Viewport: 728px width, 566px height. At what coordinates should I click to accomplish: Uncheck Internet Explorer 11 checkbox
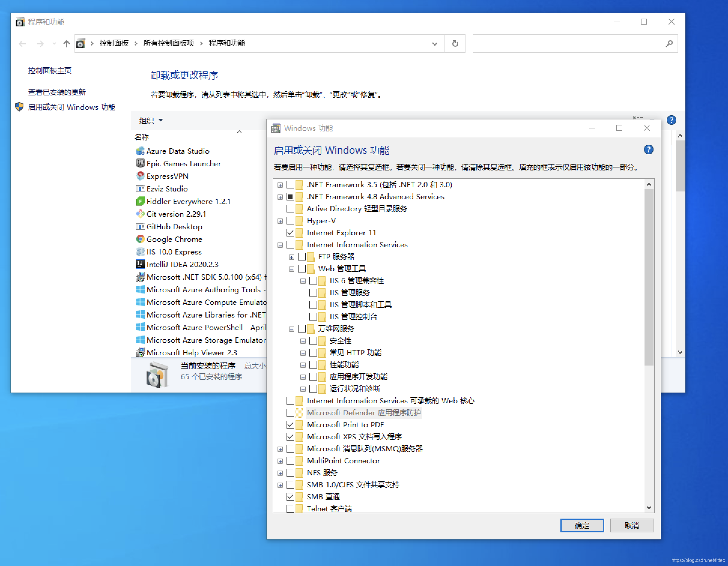[290, 233]
